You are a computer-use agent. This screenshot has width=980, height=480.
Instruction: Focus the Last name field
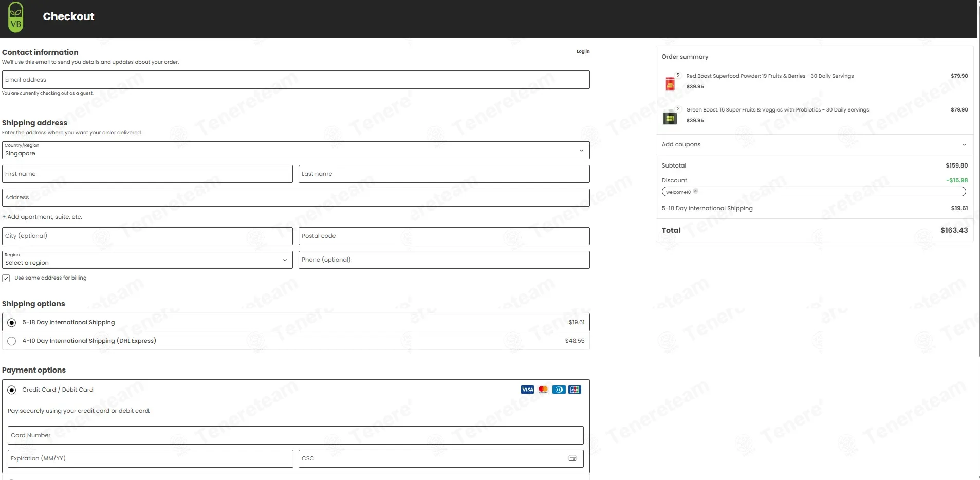point(444,174)
